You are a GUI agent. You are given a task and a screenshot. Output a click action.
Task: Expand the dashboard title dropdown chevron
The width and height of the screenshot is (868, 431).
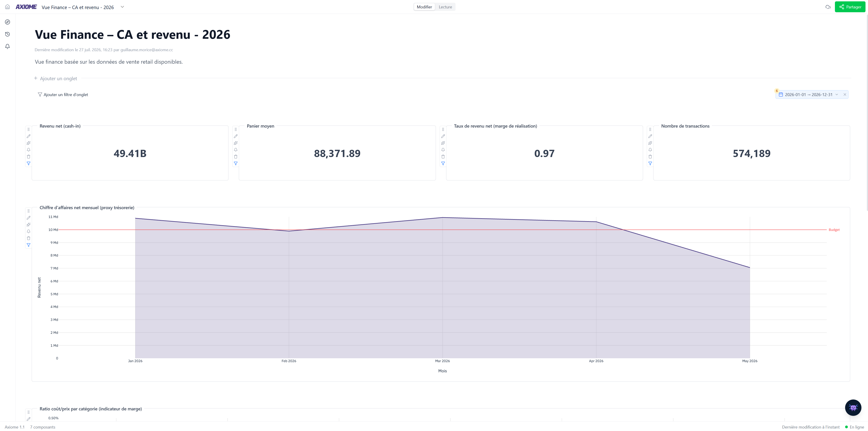[x=122, y=7]
